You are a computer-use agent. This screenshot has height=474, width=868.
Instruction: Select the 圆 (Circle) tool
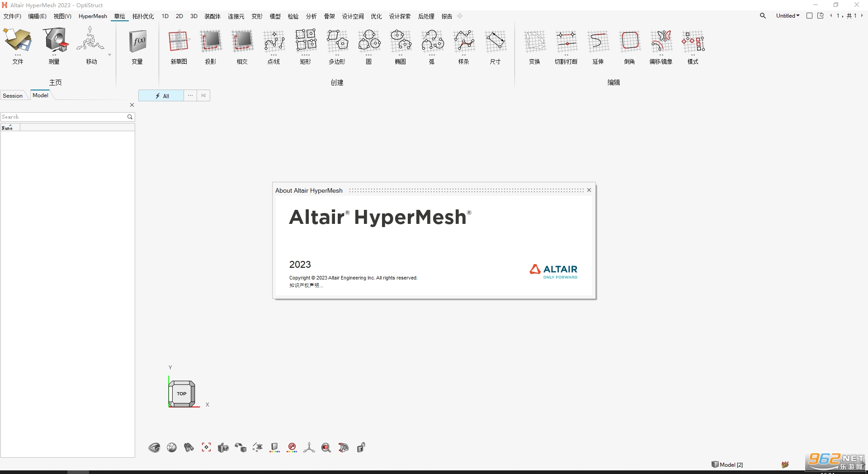369,41
